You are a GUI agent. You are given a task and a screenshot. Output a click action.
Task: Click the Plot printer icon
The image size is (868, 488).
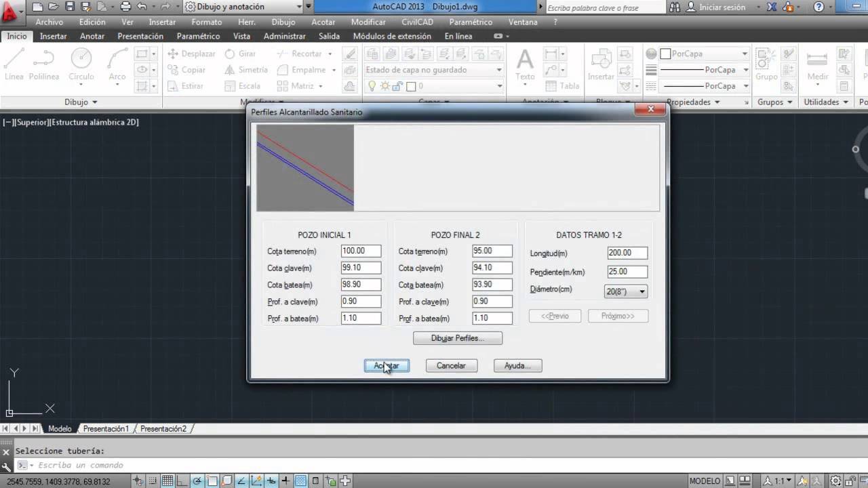click(x=125, y=7)
